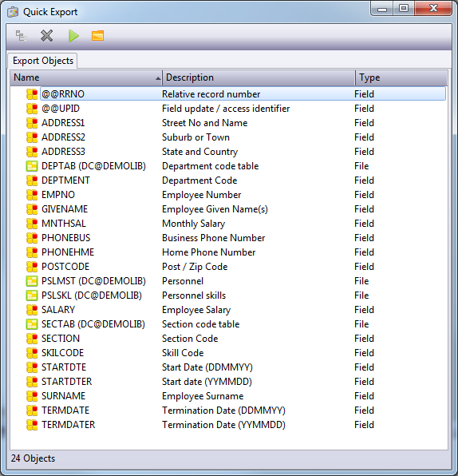Sort by the Type column header

401,77
